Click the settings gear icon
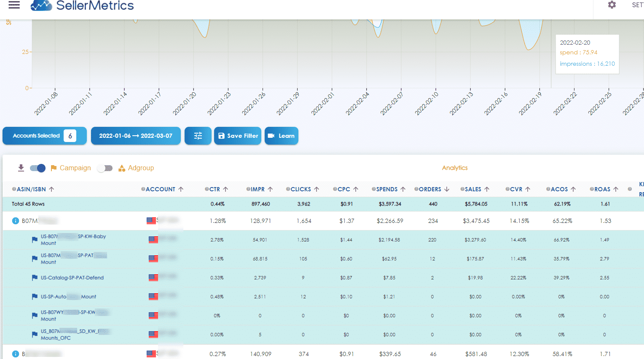644x359 pixels. (612, 5)
